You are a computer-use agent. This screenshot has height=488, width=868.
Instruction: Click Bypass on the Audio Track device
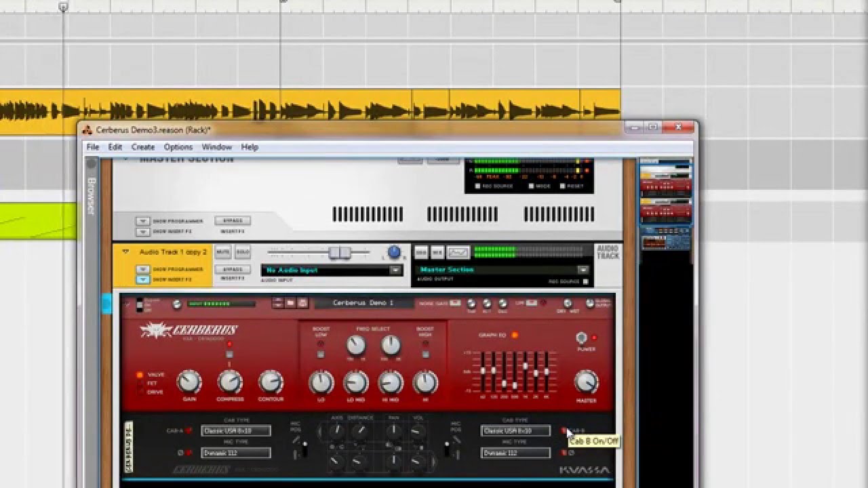pyautogui.click(x=233, y=269)
